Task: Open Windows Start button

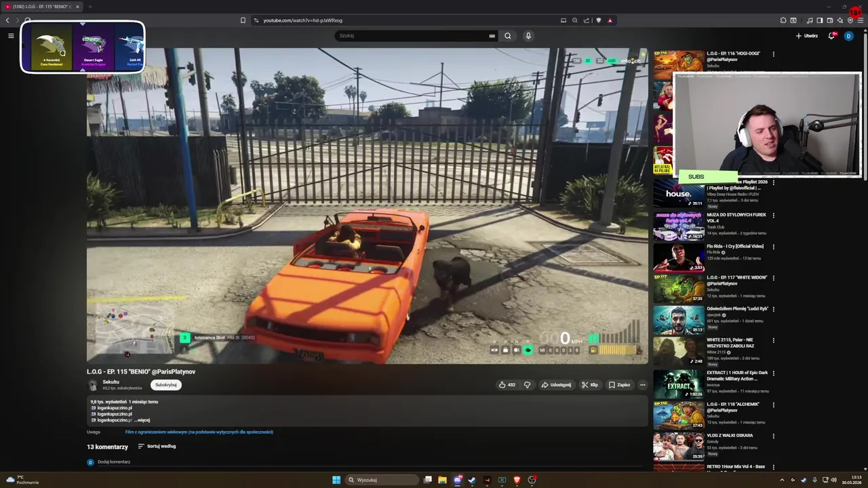Action: pos(336,480)
